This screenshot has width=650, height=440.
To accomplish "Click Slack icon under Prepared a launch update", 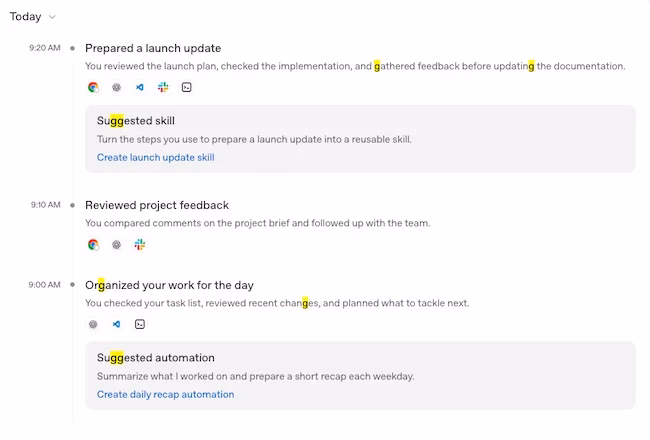I will [x=163, y=87].
